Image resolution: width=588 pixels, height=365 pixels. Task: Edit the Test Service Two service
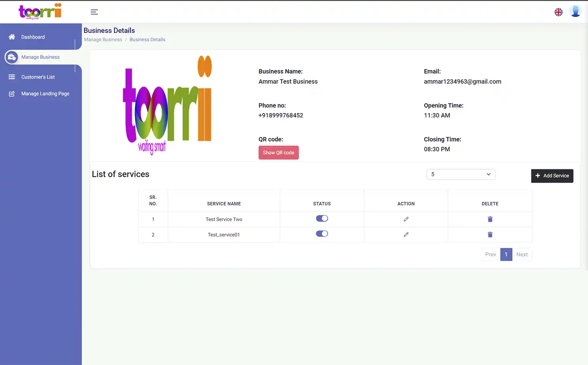pyautogui.click(x=406, y=219)
